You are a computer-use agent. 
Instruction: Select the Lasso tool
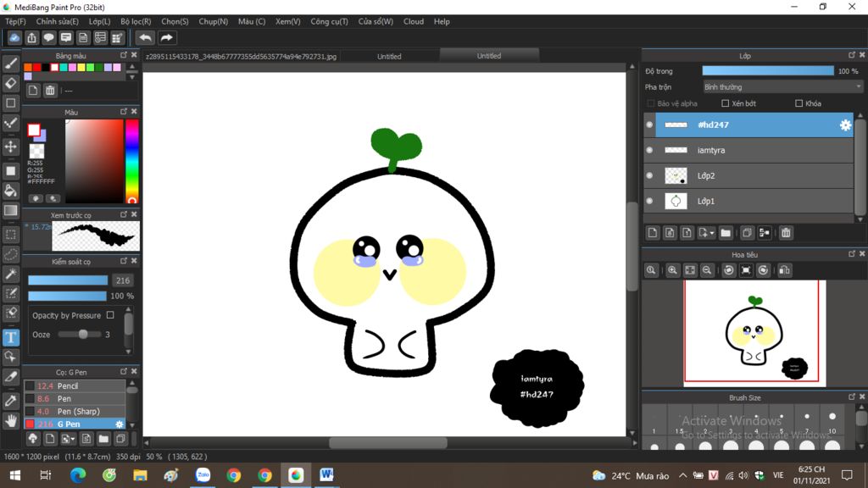pos(10,254)
